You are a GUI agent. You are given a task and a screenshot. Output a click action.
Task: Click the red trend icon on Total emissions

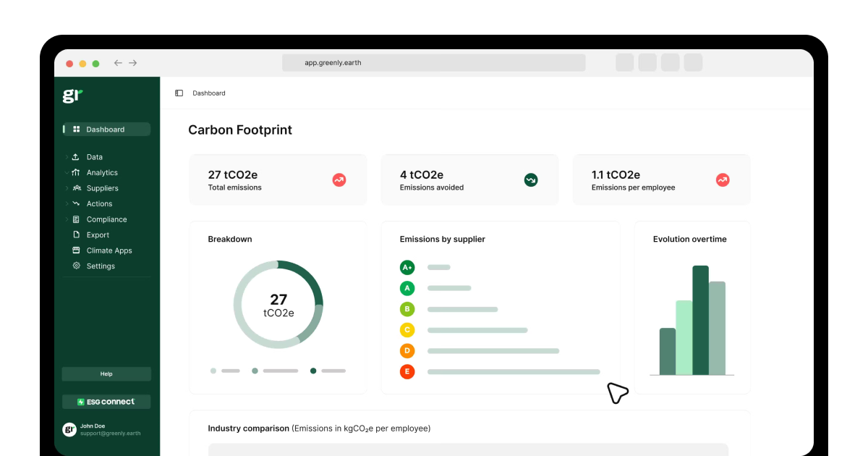point(339,180)
